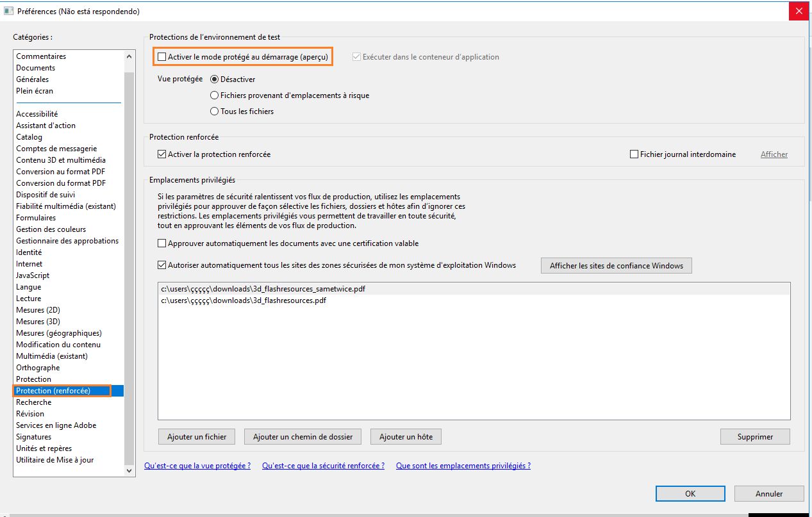
Task: Uncheck 'Activer la protection renforcée'
Action: tap(162, 154)
